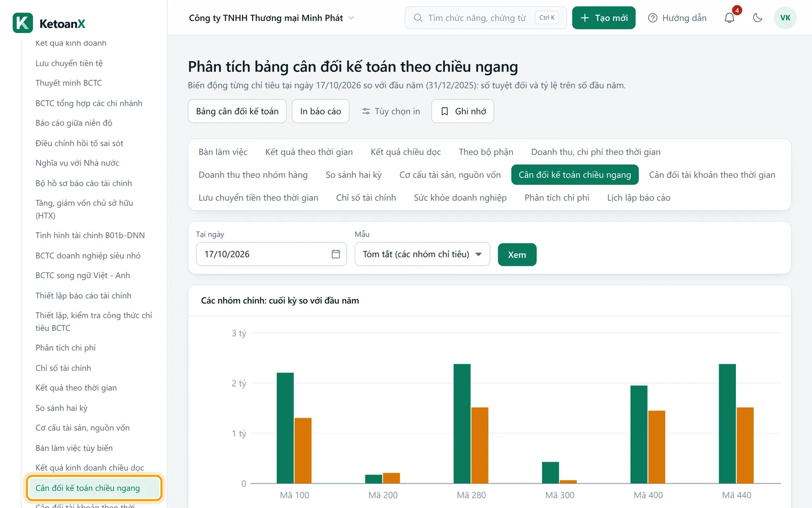Click the calendar icon in date field
Viewport: 812px width, 508px height.
click(x=335, y=254)
